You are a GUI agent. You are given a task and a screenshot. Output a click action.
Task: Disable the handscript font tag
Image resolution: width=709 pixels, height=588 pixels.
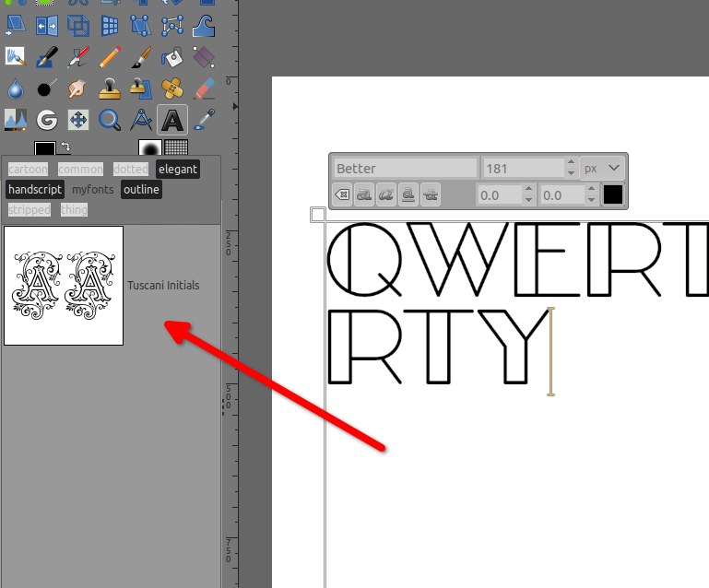point(35,189)
